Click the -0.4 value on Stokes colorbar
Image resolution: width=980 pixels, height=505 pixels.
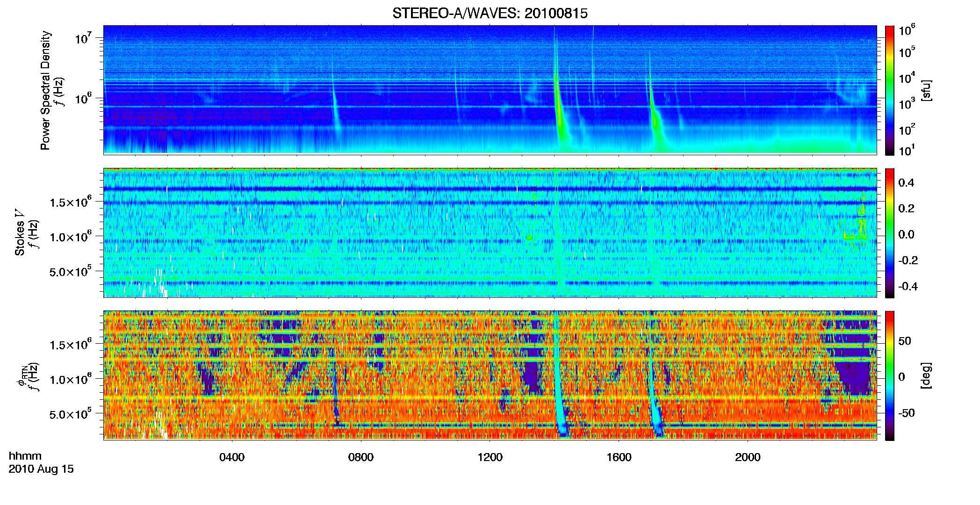tap(908, 286)
